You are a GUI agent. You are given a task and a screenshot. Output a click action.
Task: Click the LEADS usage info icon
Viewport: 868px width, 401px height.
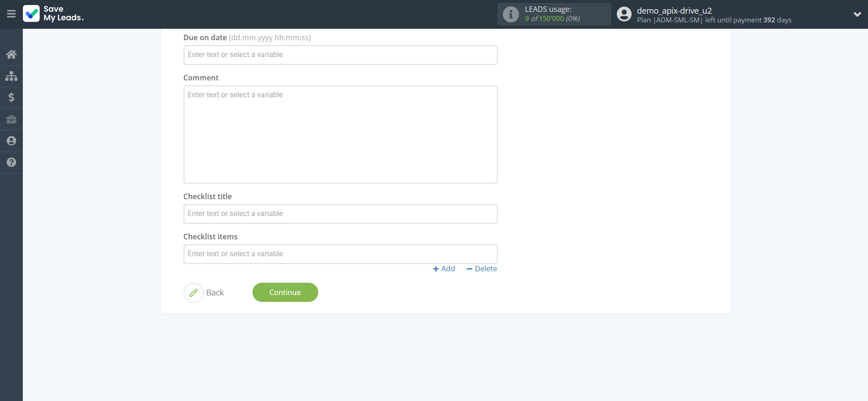(510, 14)
